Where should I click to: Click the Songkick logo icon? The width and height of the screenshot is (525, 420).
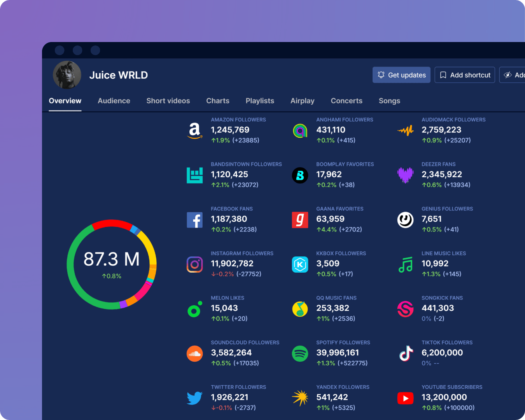point(405,309)
